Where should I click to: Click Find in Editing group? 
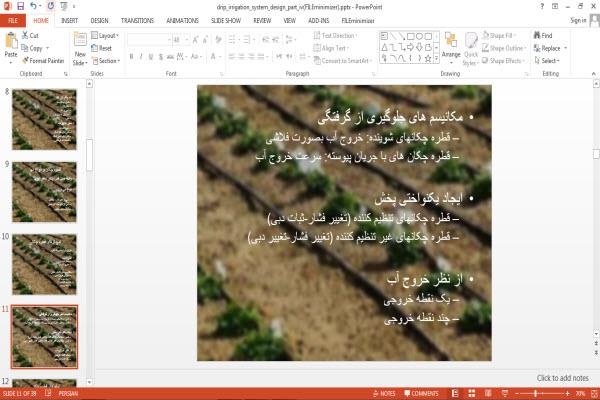pos(543,35)
